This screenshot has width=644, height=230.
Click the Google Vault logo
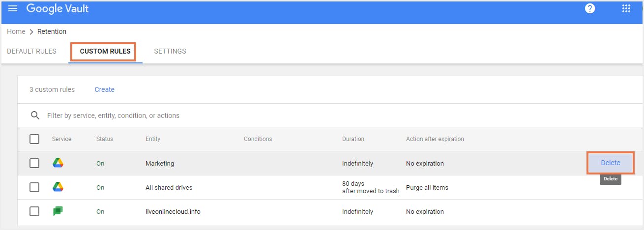[58, 9]
